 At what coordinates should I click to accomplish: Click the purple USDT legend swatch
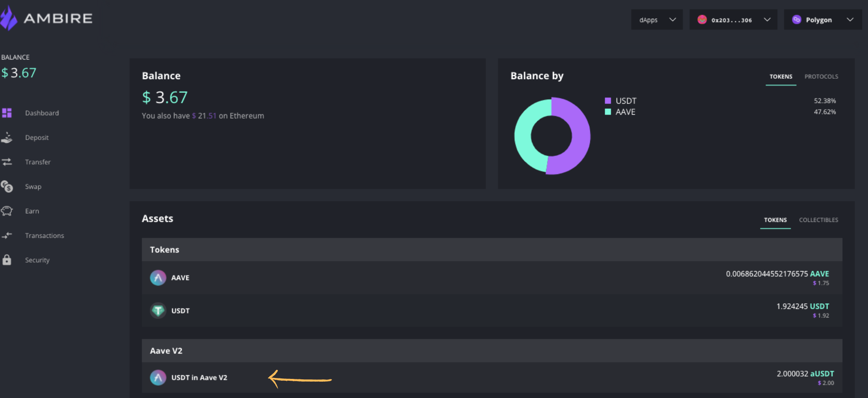click(608, 101)
